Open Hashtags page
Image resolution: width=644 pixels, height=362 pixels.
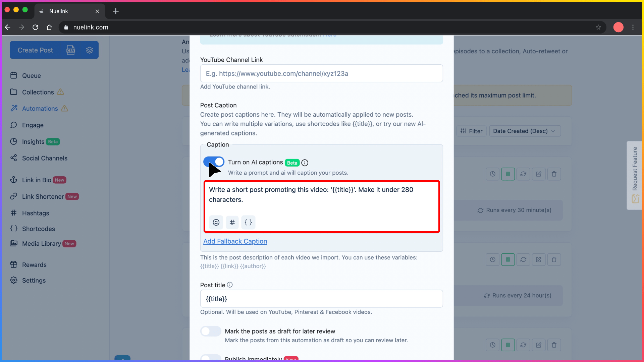(35, 213)
